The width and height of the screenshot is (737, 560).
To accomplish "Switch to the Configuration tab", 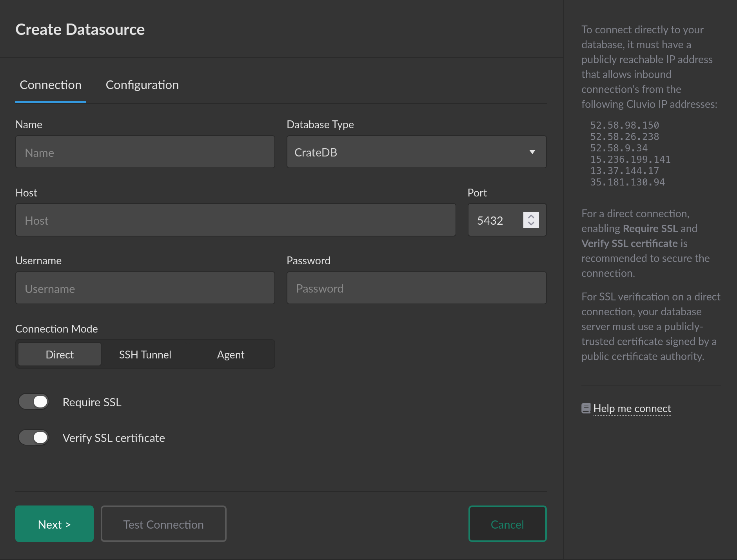I will tap(142, 85).
